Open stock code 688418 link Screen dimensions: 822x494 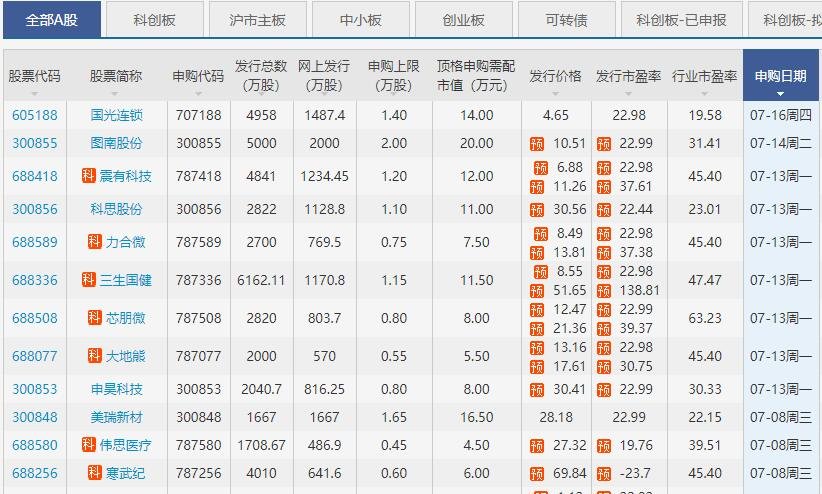(x=35, y=176)
